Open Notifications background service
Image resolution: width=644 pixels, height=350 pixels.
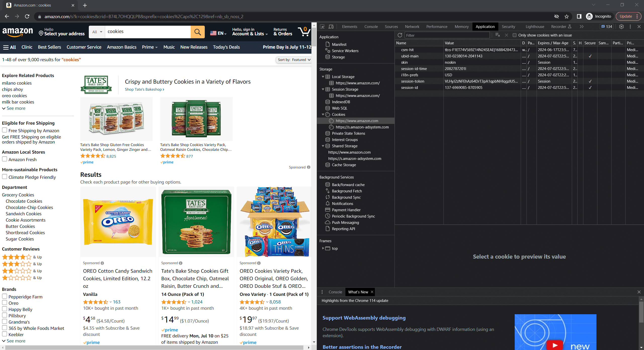point(342,204)
